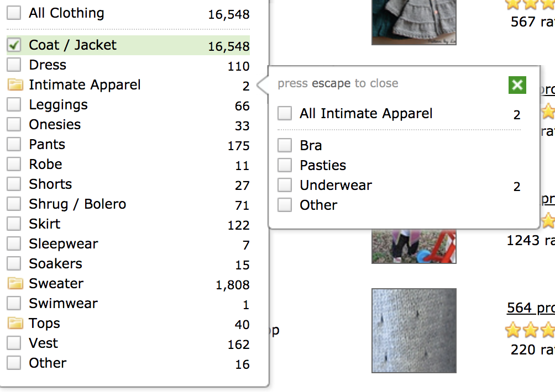Close the Intimate Apparel popup with green X
Screen dimensions: 555x392
[517, 85]
